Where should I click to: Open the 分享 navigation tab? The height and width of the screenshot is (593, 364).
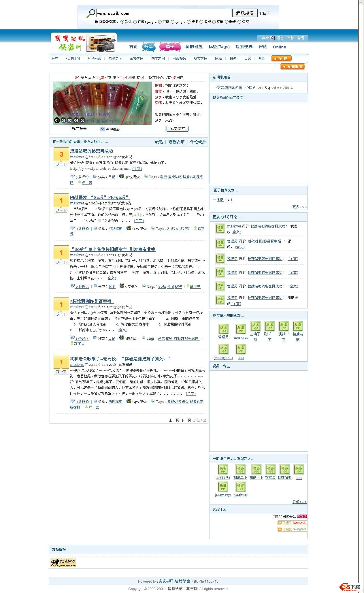click(x=148, y=47)
